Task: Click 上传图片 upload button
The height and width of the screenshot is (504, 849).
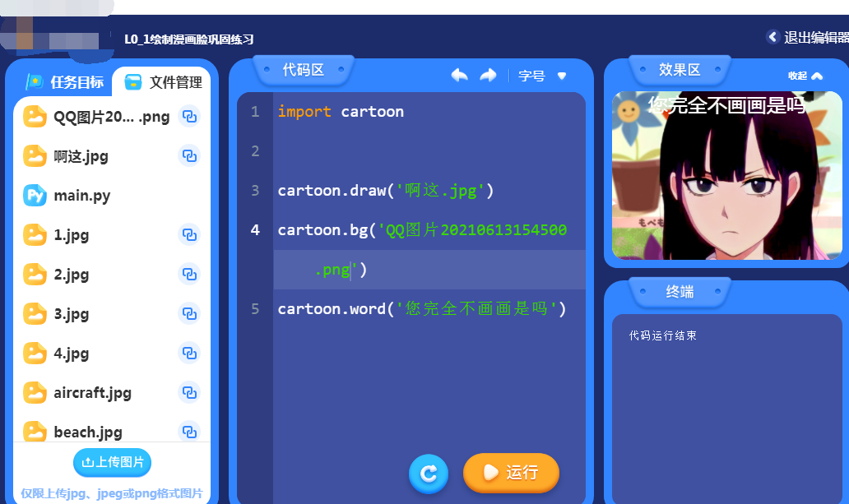Action: point(112,462)
